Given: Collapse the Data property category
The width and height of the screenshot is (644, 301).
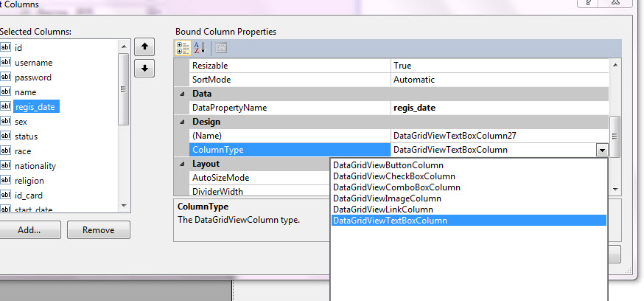Looking at the screenshot, I should [x=181, y=94].
